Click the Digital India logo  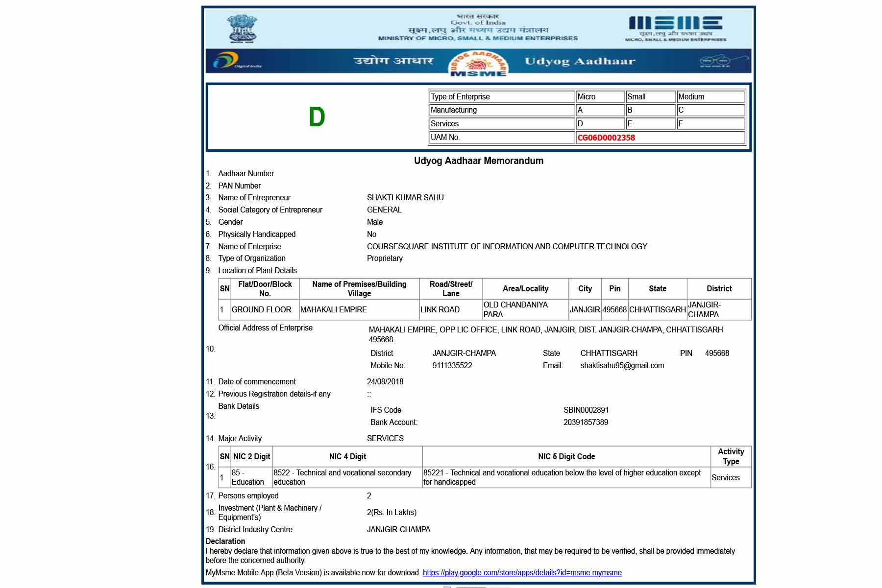point(237,61)
